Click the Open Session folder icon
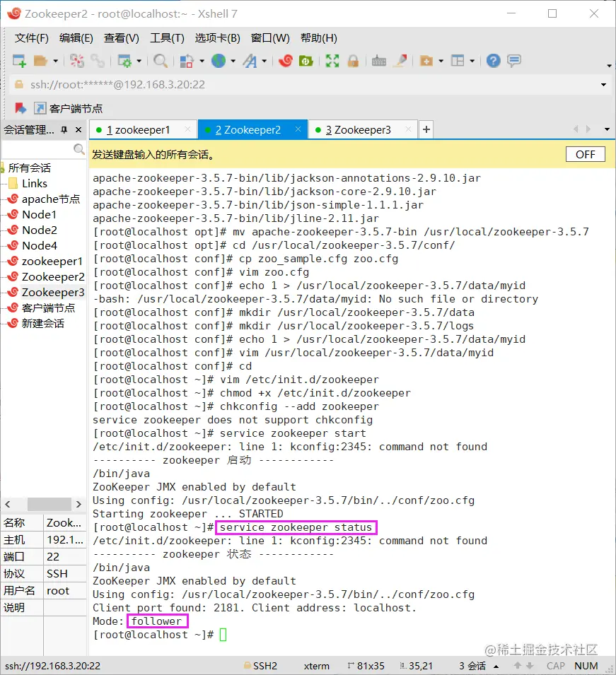This screenshot has width=616, height=675. click(40, 61)
